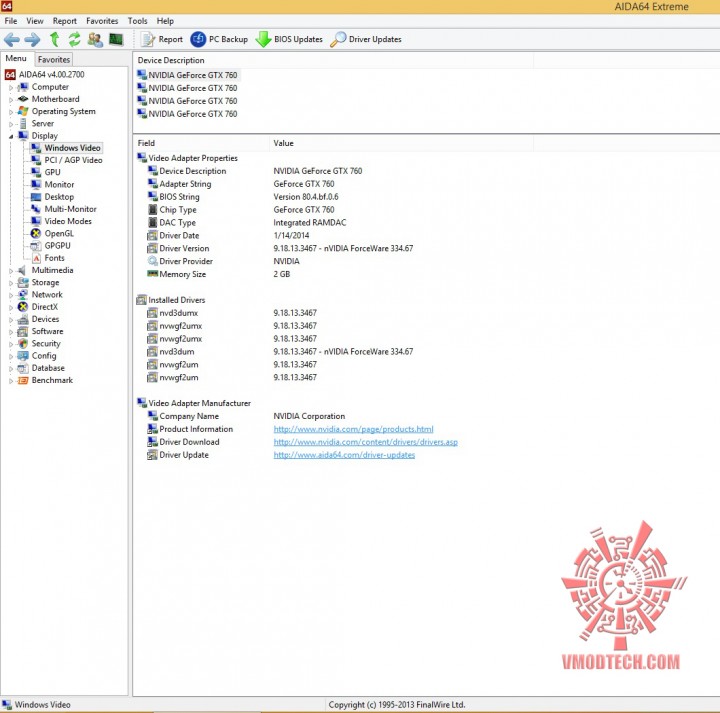The height and width of the screenshot is (713, 720).
Task: Open the monitor diagnostics toolbar icon
Action: [116, 39]
